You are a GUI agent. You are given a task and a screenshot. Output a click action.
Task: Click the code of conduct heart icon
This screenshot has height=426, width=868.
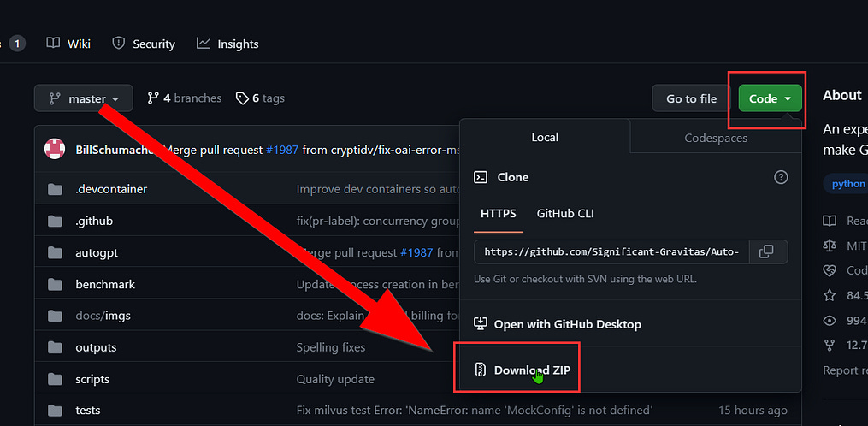(830, 271)
